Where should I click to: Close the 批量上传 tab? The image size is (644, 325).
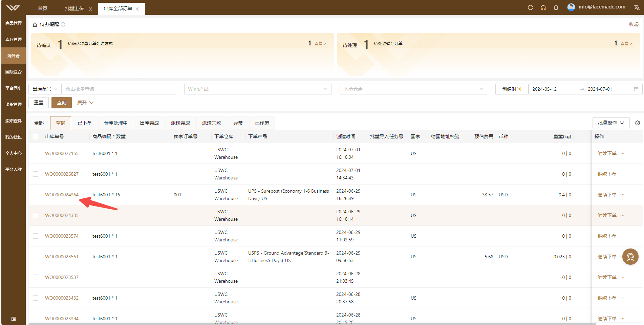(x=90, y=9)
